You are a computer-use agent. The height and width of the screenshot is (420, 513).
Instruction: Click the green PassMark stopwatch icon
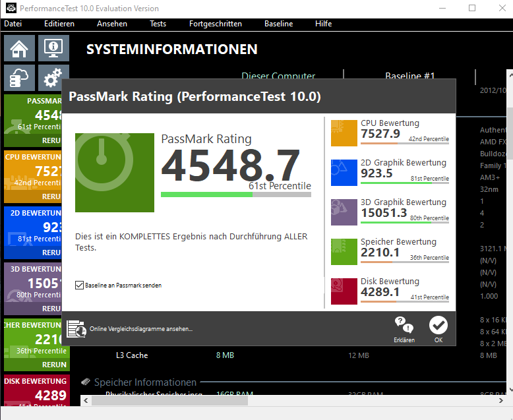115,173
